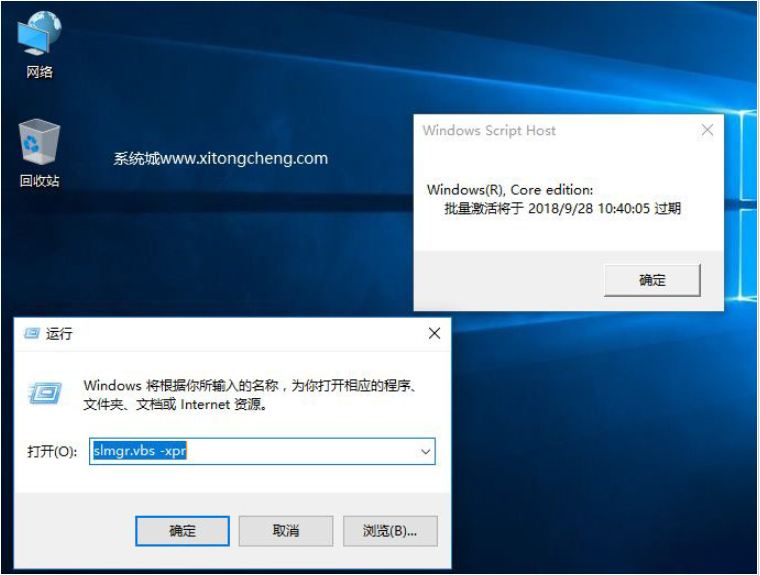Click the 打开(O): label
The width and height of the screenshot is (760, 576).
click(52, 452)
